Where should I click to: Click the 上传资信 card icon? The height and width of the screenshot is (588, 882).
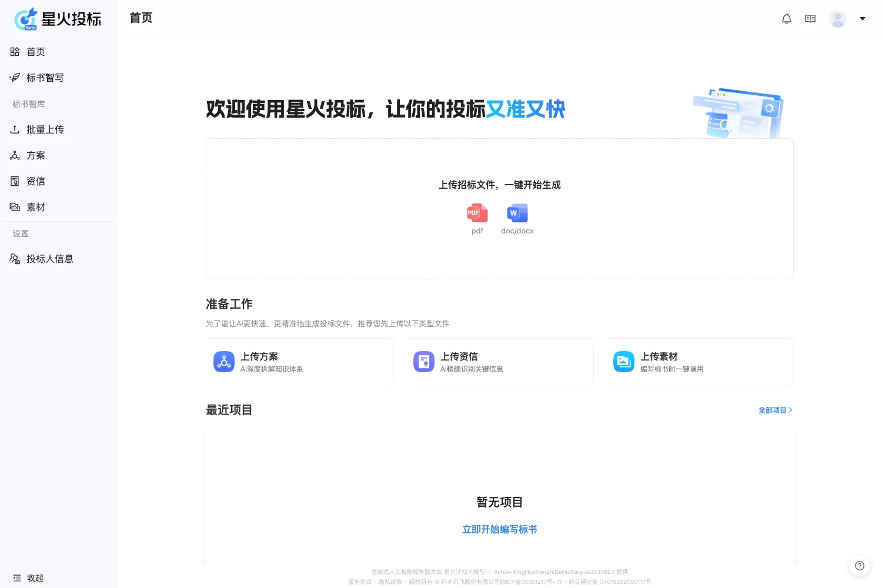(x=424, y=362)
